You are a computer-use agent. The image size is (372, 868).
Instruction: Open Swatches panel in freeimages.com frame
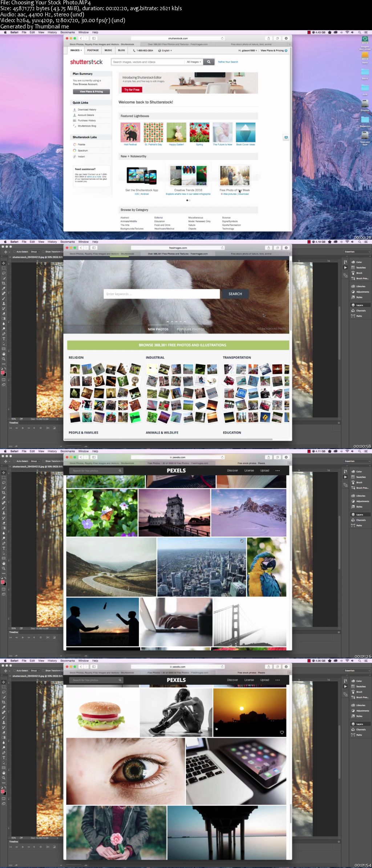[x=361, y=267]
